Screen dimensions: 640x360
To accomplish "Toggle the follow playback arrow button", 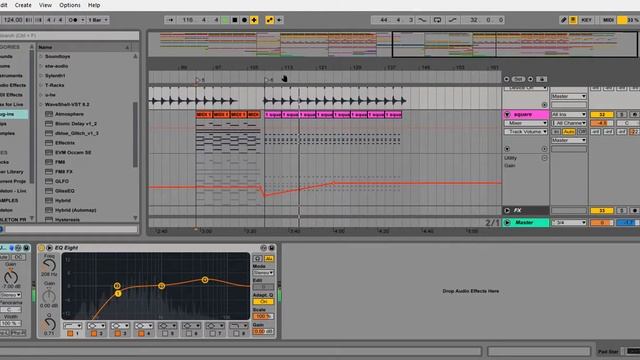I will click(170, 20).
